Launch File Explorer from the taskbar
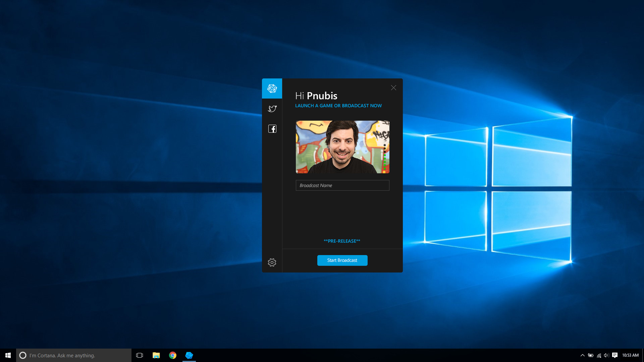 (156, 355)
